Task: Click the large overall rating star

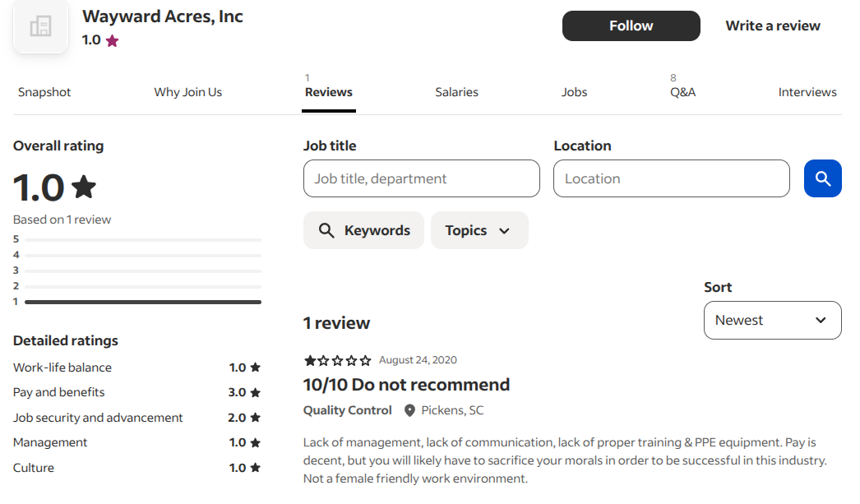Action: [x=84, y=187]
